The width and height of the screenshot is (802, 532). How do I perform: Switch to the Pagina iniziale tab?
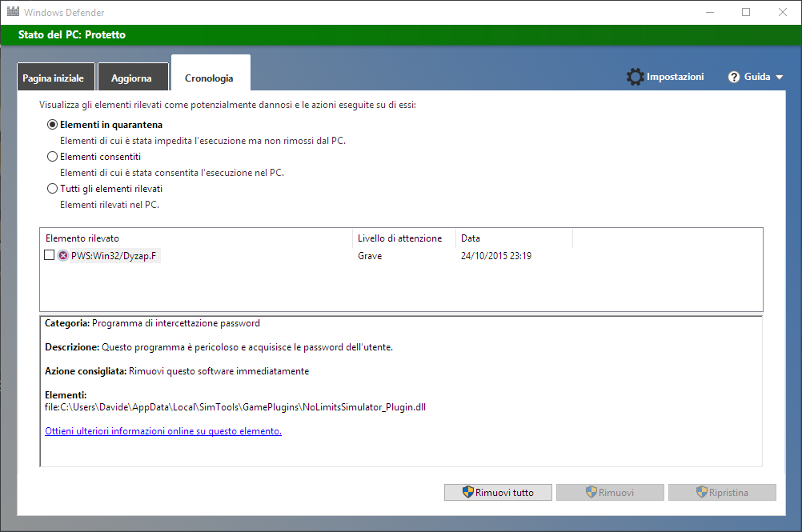point(56,77)
